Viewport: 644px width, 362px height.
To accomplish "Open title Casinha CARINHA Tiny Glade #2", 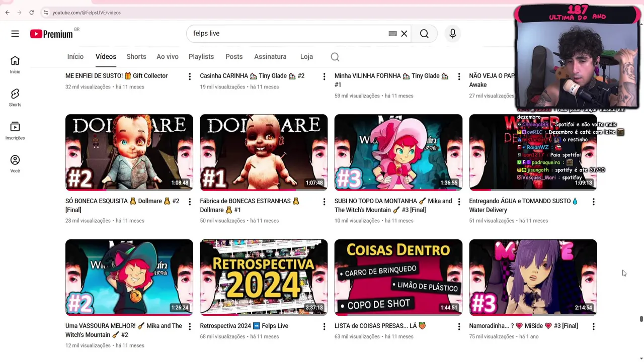I will tap(252, 76).
